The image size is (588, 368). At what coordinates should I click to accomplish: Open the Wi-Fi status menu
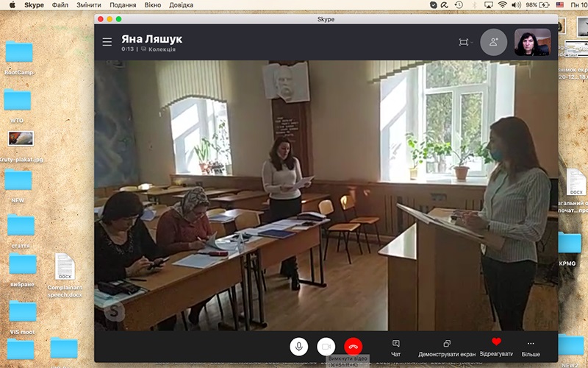503,5
